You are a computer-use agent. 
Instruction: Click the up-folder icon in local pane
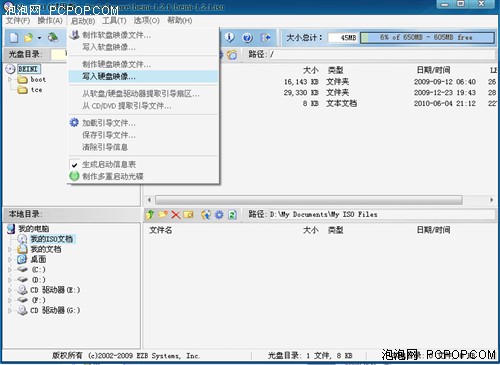coord(150,215)
